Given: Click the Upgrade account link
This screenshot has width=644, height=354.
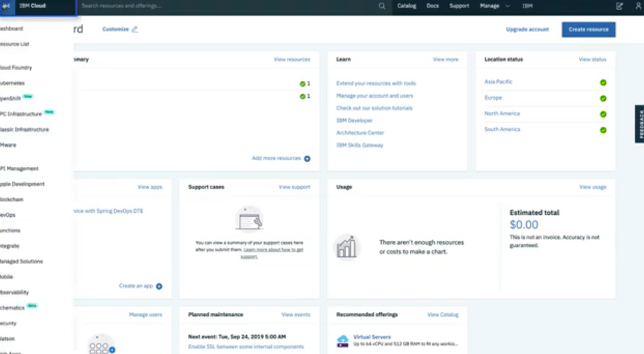Looking at the screenshot, I should click(x=527, y=29).
